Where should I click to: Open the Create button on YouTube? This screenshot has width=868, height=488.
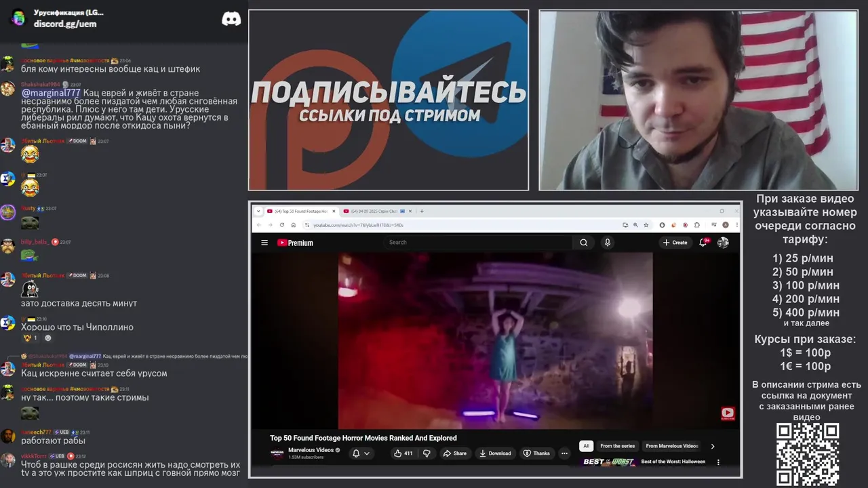pyautogui.click(x=675, y=243)
